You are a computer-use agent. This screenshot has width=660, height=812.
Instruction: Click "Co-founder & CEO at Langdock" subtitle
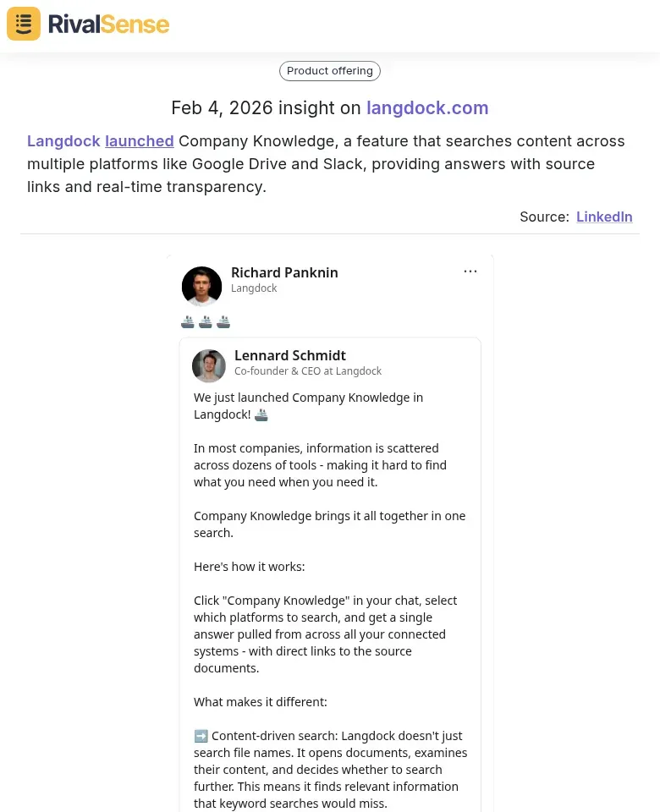point(308,370)
